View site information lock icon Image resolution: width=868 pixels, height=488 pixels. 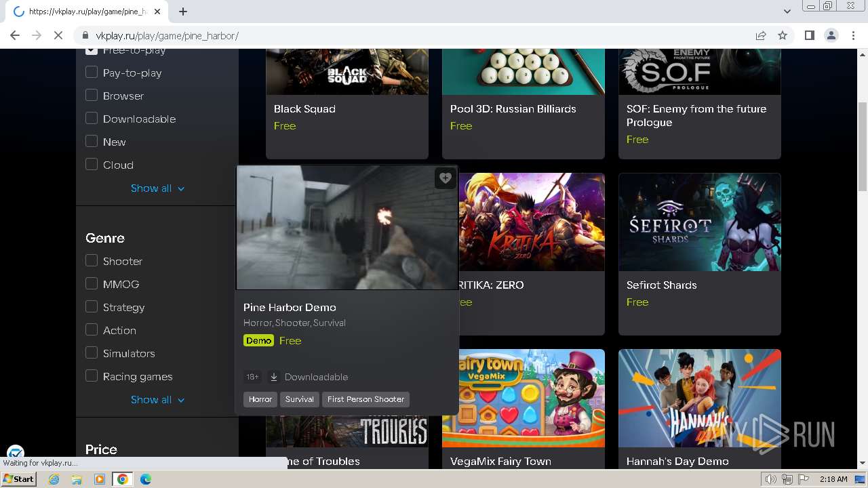(x=85, y=35)
